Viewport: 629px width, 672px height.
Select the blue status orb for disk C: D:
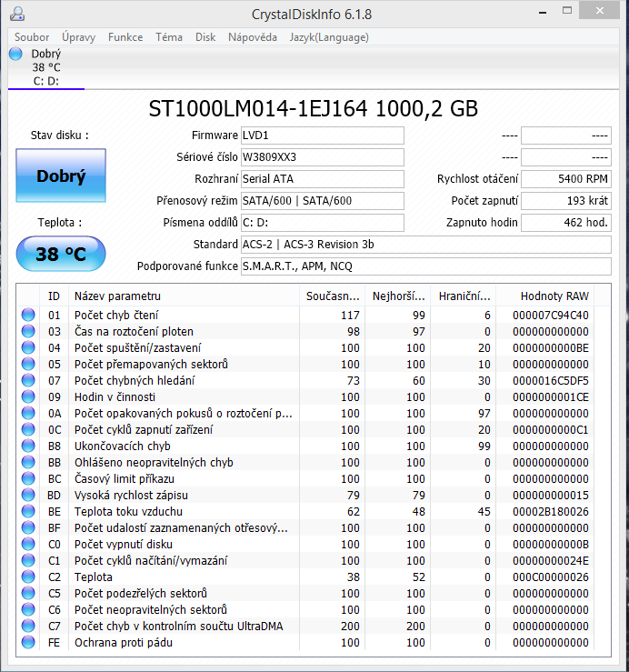pyautogui.click(x=15, y=54)
